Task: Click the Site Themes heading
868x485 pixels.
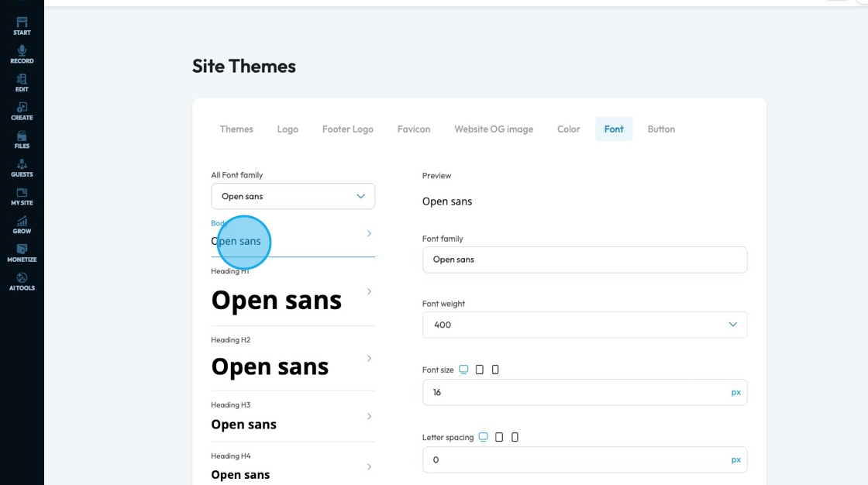Action: (x=244, y=67)
